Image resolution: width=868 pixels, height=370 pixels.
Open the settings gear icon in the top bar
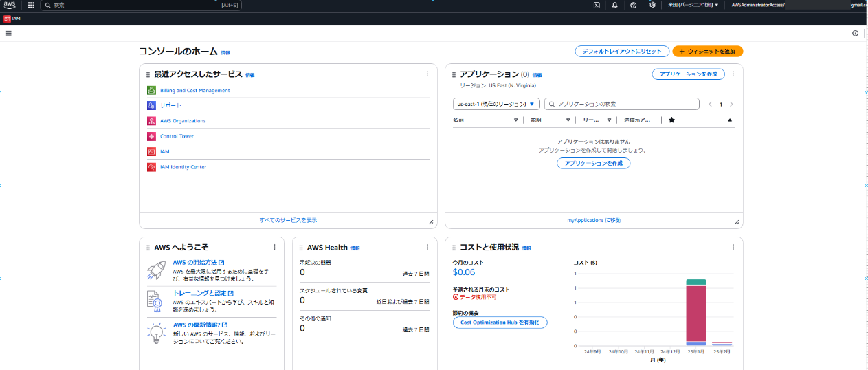pos(652,5)
